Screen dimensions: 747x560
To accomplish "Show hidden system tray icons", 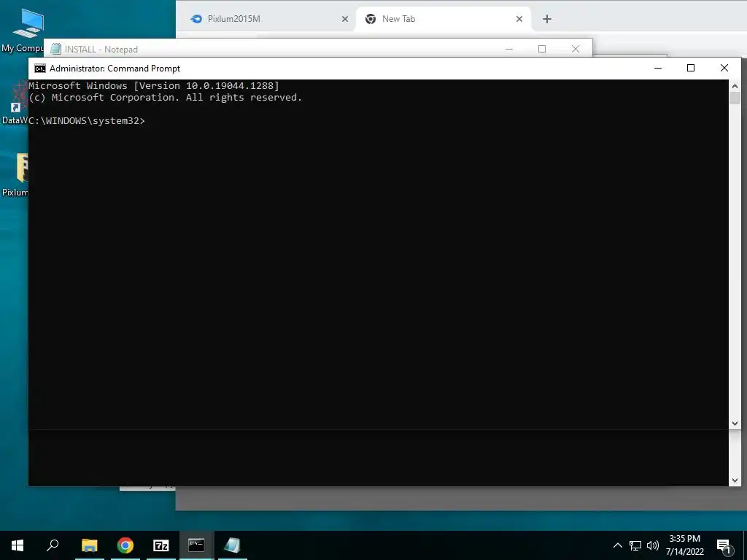I will click(617, 545).
